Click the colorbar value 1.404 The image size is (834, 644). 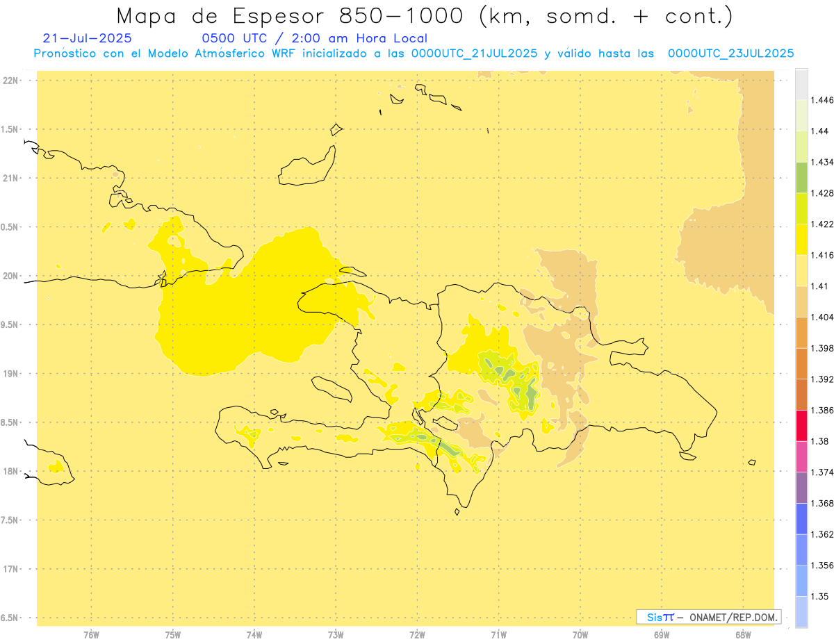(x=822, y=317)
